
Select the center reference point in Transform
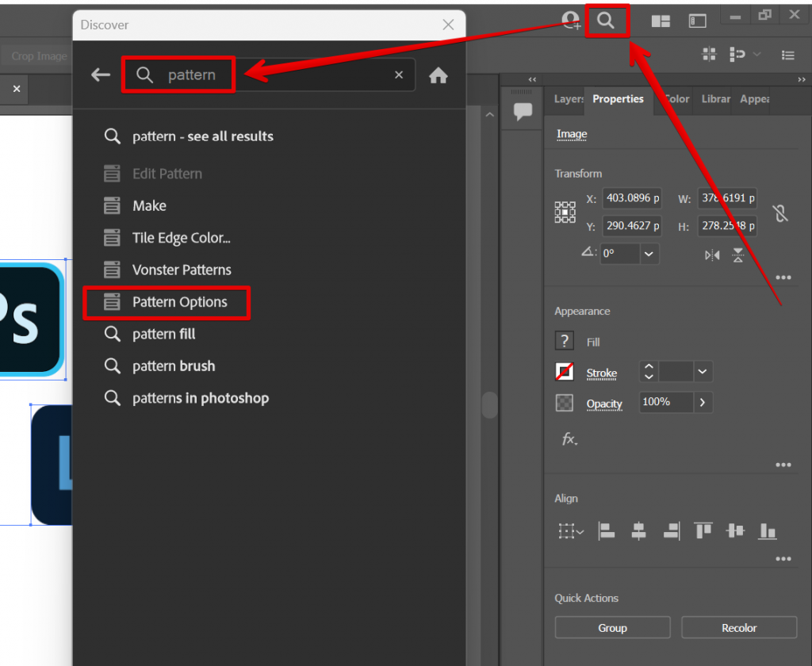pyautogui.click(x=565, y=212)
